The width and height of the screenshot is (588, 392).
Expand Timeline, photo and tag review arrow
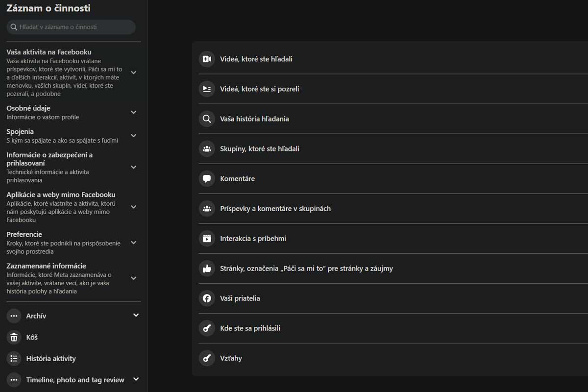point(136,379)
